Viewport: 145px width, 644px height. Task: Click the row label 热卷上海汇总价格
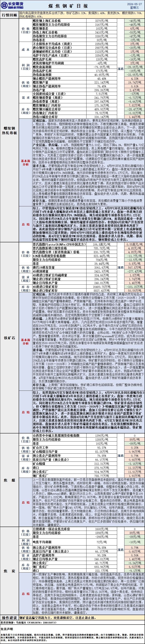click(45, 32)
